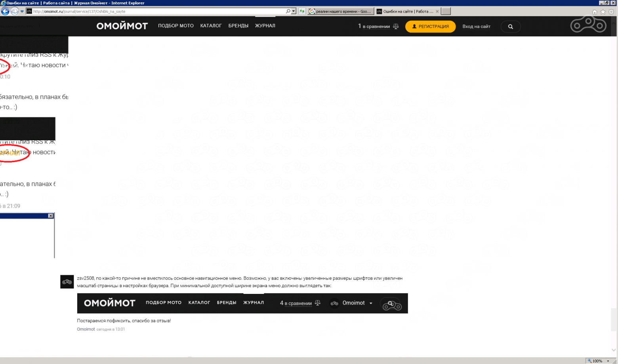
Task: Open the zoom level 100% dropdown
Action: (x=608, y=361)
